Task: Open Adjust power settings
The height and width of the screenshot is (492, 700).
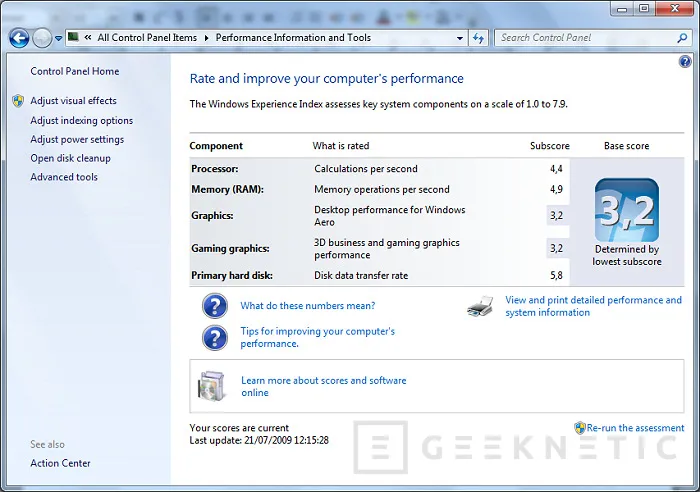Action: click(77, 139)
